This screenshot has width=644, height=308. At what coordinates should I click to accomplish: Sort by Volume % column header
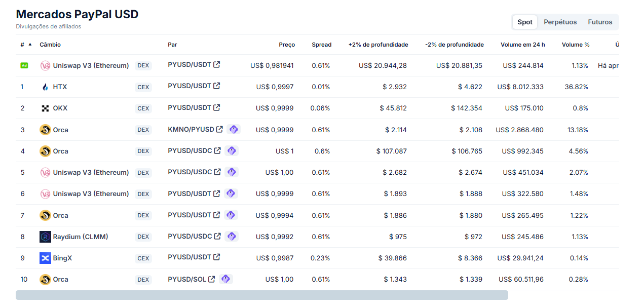tap(576, 45)
